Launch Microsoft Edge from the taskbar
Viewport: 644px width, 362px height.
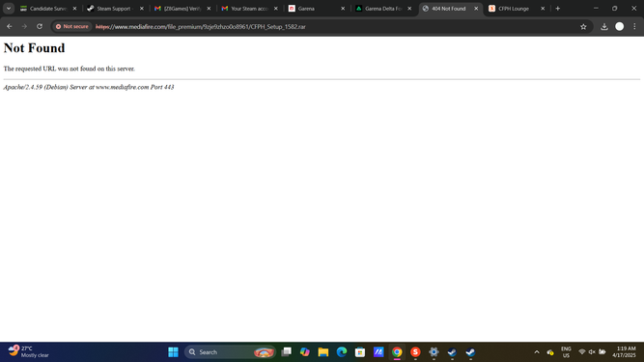tap(342, 352)
